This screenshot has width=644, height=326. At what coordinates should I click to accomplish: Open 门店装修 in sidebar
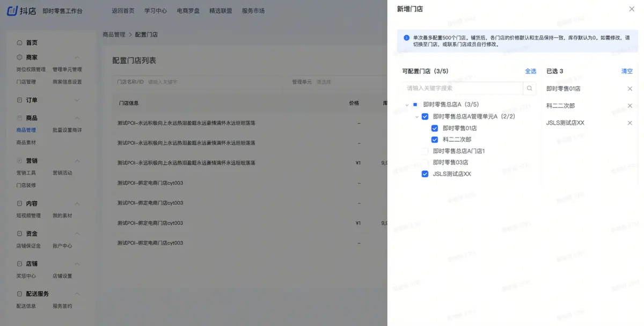pos(26,185)
